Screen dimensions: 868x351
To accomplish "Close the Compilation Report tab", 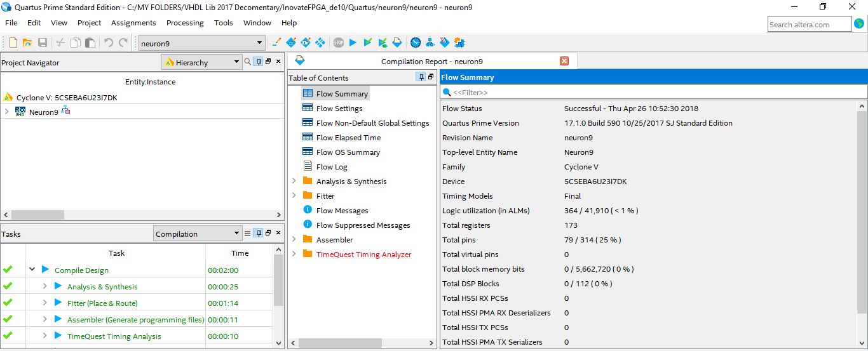I will point(564,61).
